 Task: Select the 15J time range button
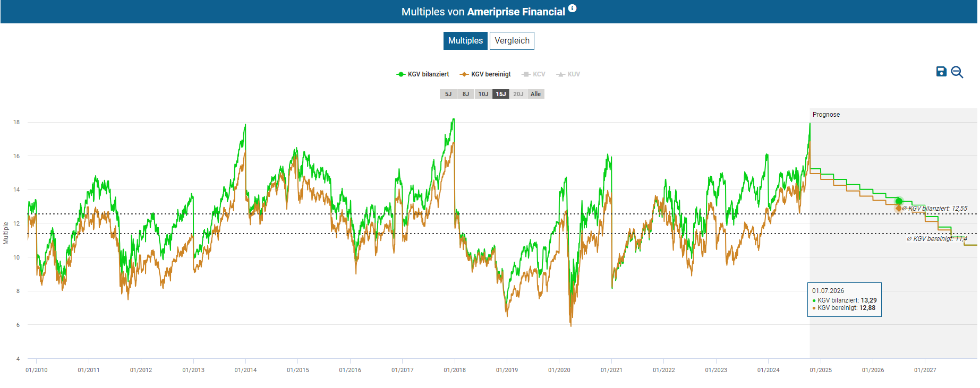click(501, 94)
